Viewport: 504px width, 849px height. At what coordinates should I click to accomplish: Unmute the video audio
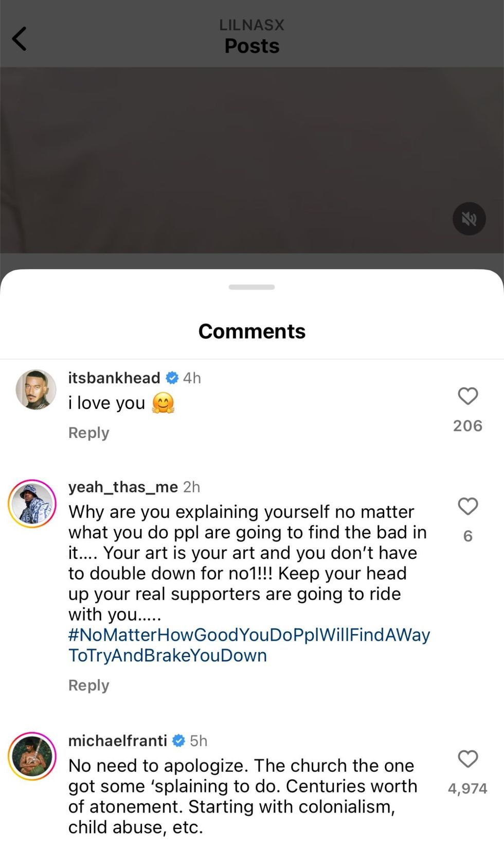pos(469,219)
